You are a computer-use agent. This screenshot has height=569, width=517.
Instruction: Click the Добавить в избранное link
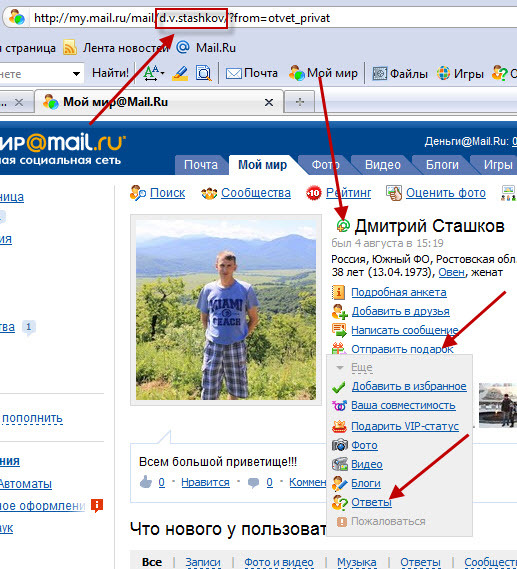[x=409, y=386]
